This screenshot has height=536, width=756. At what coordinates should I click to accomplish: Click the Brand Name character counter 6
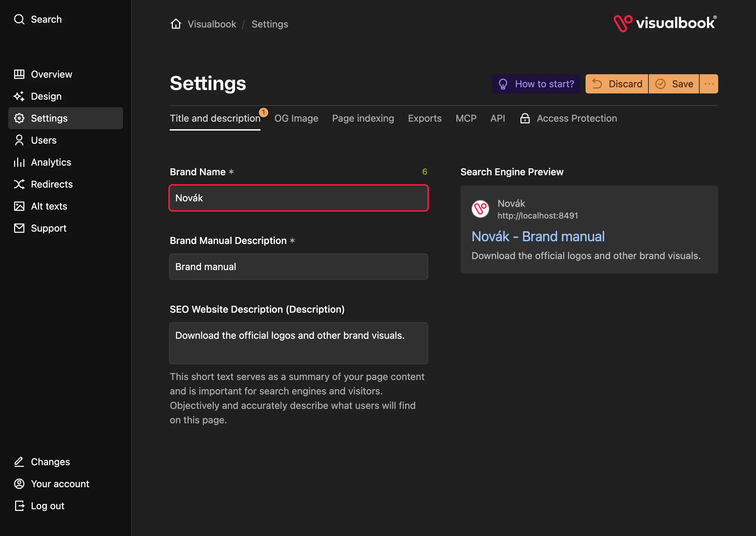pyautogui.click(x=425, y=171)
